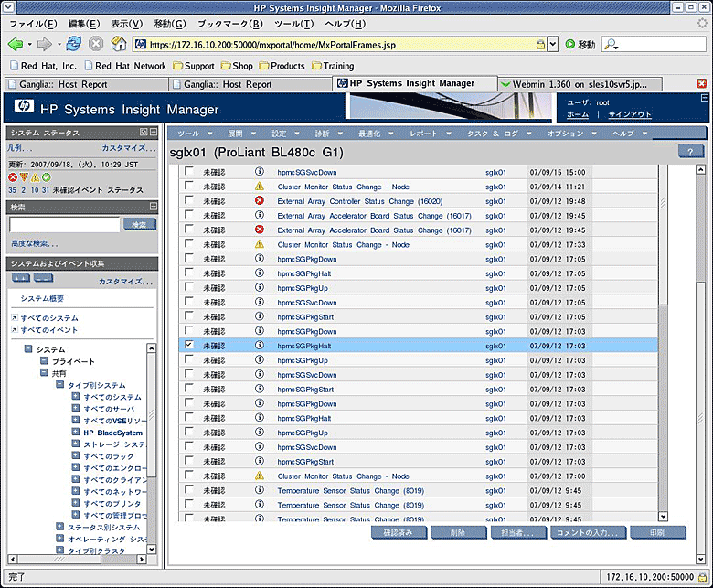713x588 pixels.
Task: Click the tree panel horizontal scrollbar
Action: tap(78, 559)
